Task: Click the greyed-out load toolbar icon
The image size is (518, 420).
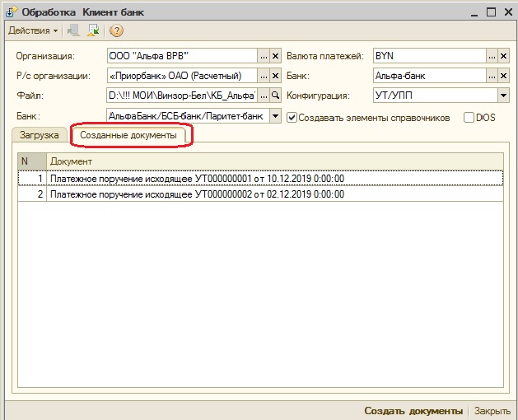Action: pyautogui.click(x=73, y=30)
